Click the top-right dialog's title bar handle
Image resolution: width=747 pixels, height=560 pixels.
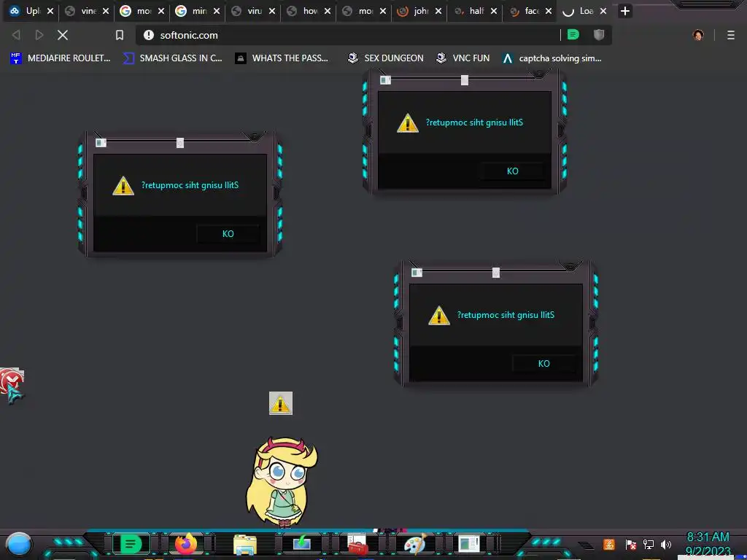pos(465,80)
